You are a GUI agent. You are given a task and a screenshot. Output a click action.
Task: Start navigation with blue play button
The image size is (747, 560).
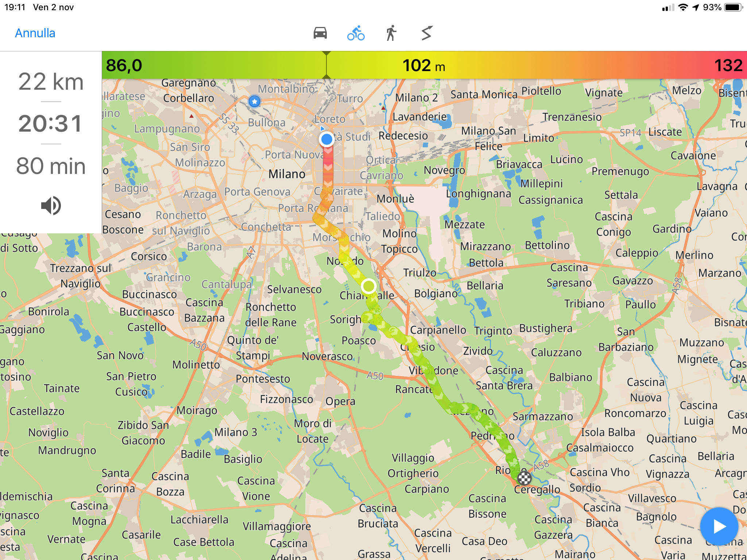[x=719, y=526]
